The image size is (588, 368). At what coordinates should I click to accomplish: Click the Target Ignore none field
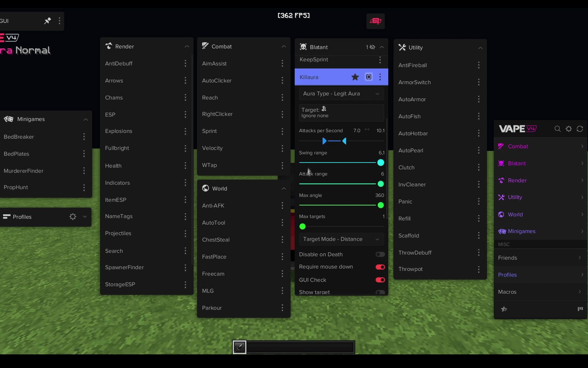341,112
